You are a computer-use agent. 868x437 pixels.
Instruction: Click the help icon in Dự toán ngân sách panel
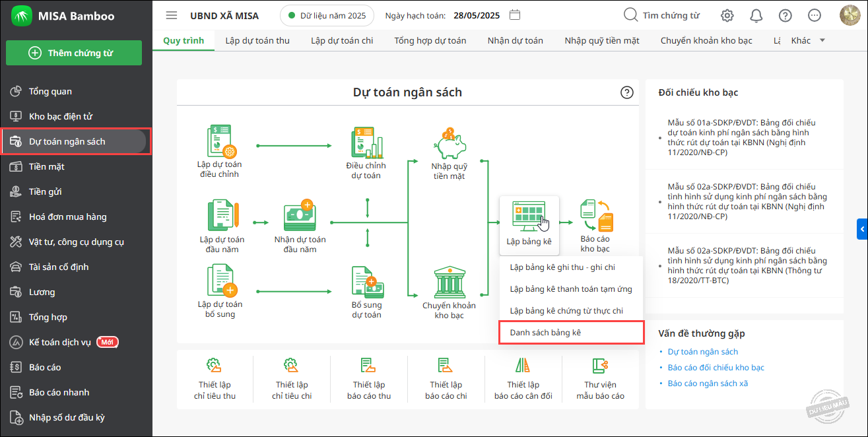click(x=627, y=93)
